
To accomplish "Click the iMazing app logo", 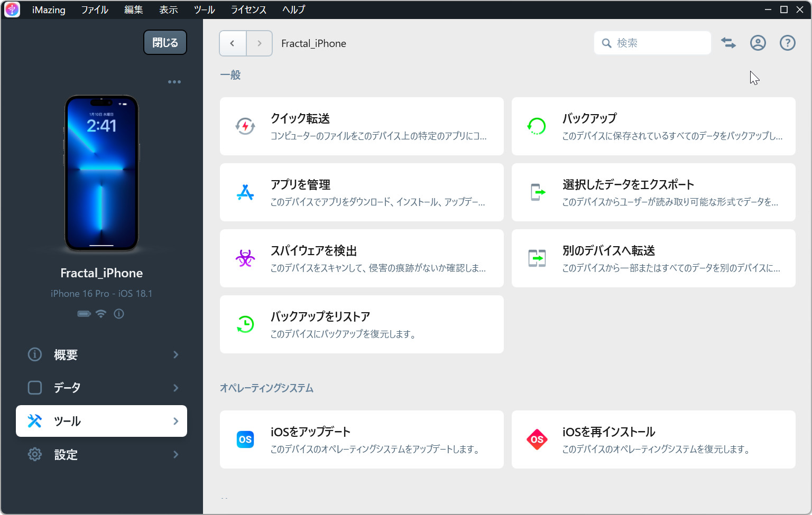I will coord(12,10).
